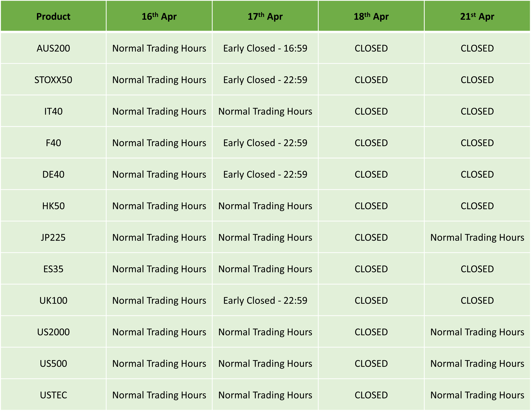
Task: Select the USTEC product cell
Action: pyautogui.click(x=53, y=395)
